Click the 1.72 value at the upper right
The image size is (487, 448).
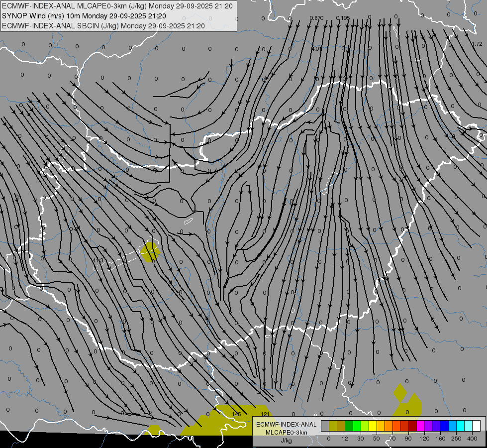coord(477,44)
